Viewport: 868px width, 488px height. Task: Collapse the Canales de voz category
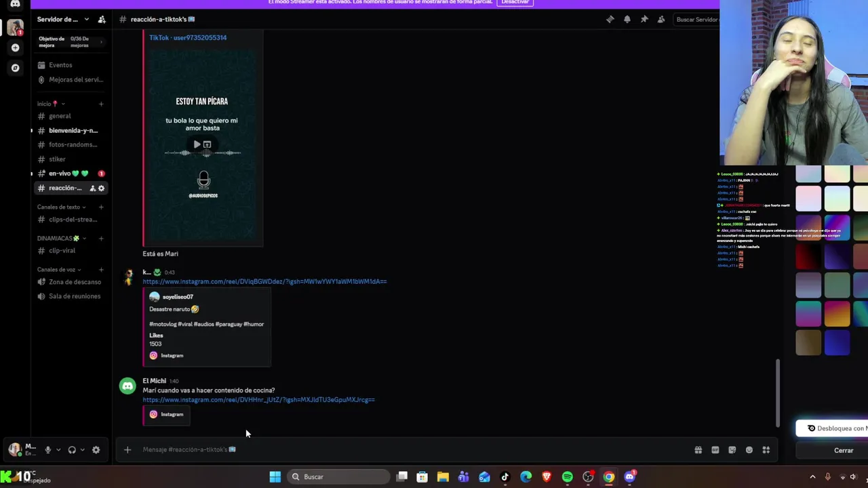coord(59,270)
